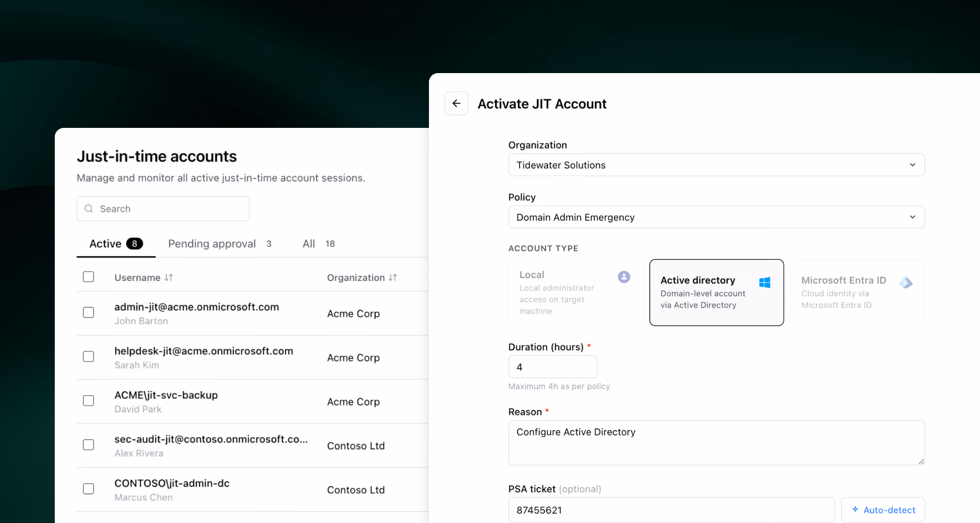Click Acme Corp in the admin-jit row

(x=354, y=313)
